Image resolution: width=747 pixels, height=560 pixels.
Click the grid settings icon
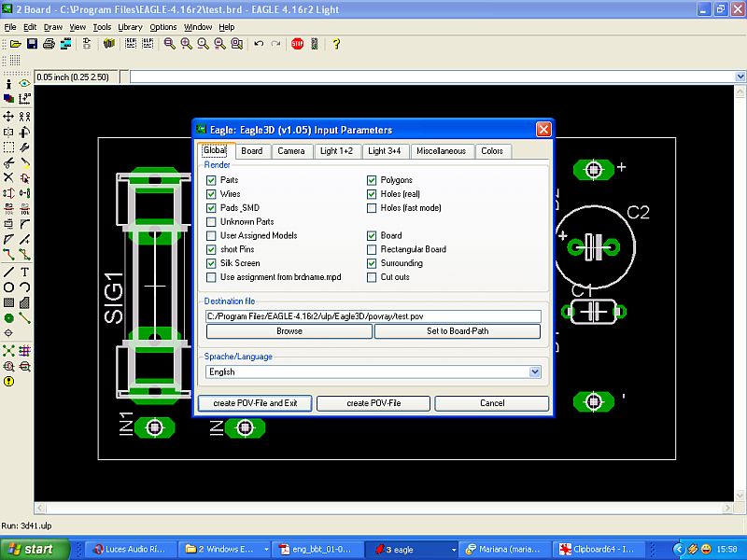(15, 61)
